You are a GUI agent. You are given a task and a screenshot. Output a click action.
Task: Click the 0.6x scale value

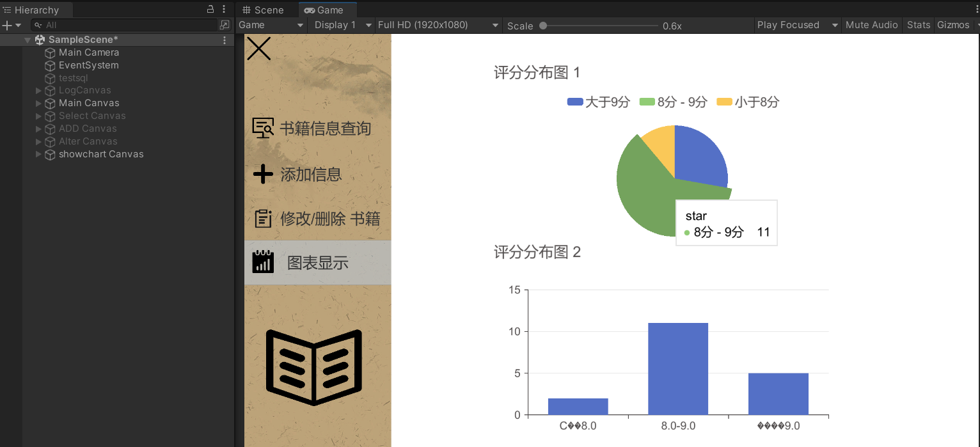[x=672, y=26]
